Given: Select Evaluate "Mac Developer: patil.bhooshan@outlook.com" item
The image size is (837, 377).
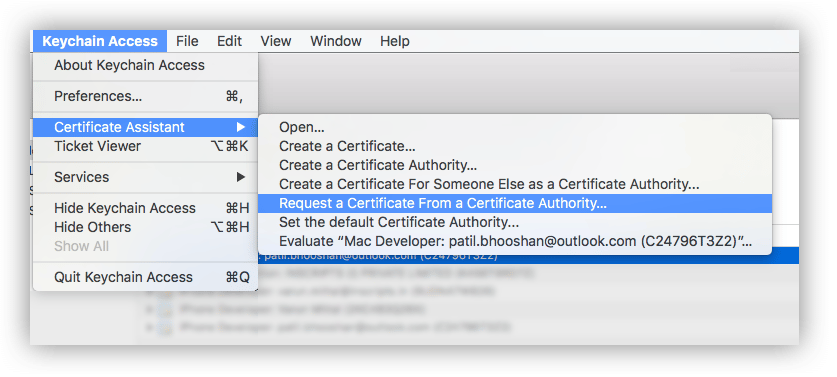Looking at the screenshot, I should (x=515, y=241).
